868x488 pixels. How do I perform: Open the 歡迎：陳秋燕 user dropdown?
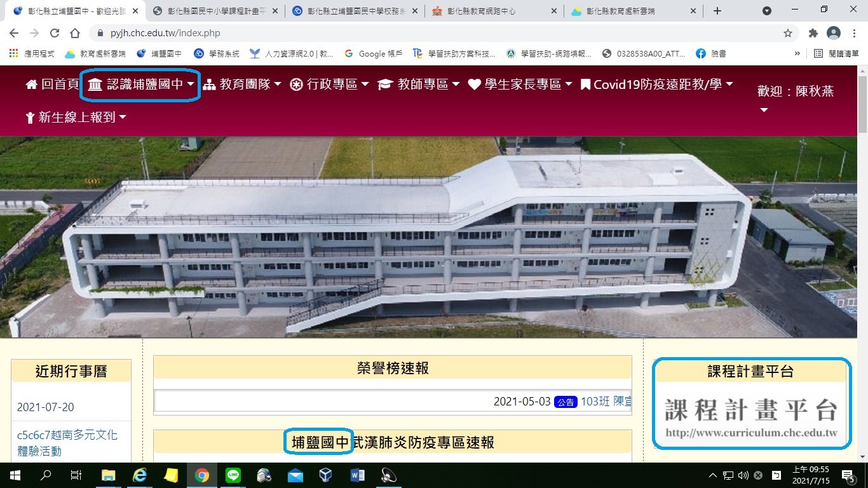tap(795, 99)
